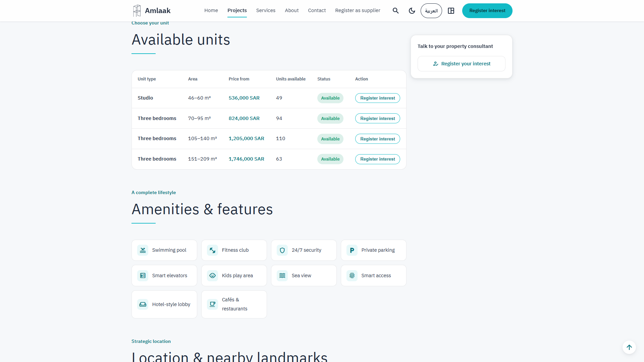Register interest for the 70–95 m² unit
Viewport: 644px width, 362px height.
point(378,118)
